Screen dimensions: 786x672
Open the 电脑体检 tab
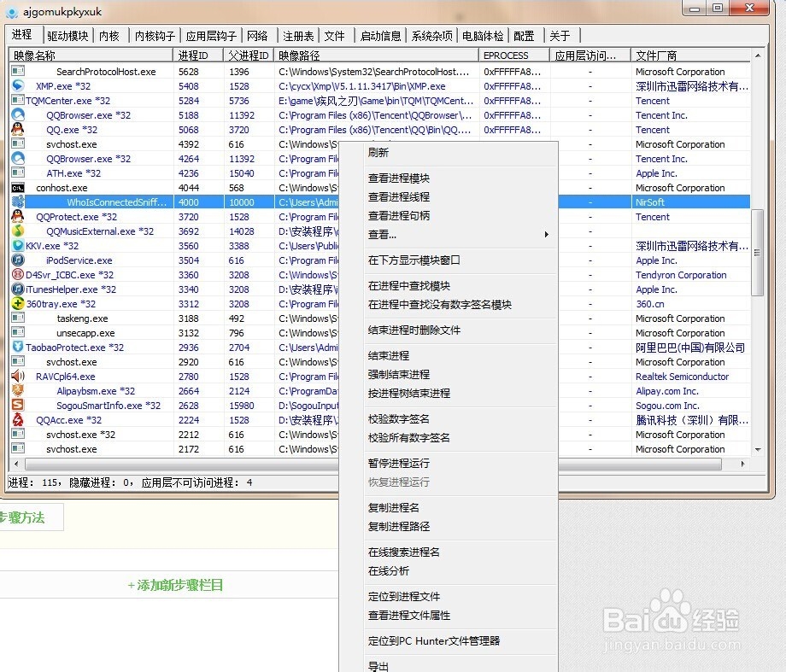tap(483, 36)
